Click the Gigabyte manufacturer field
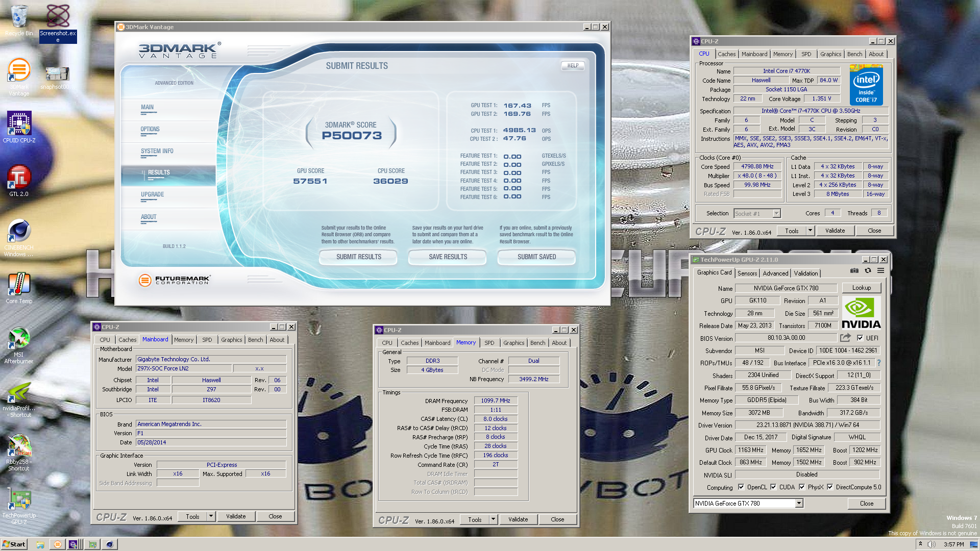Viewport: 980px width, 551px height. click(x=211, y=359)
